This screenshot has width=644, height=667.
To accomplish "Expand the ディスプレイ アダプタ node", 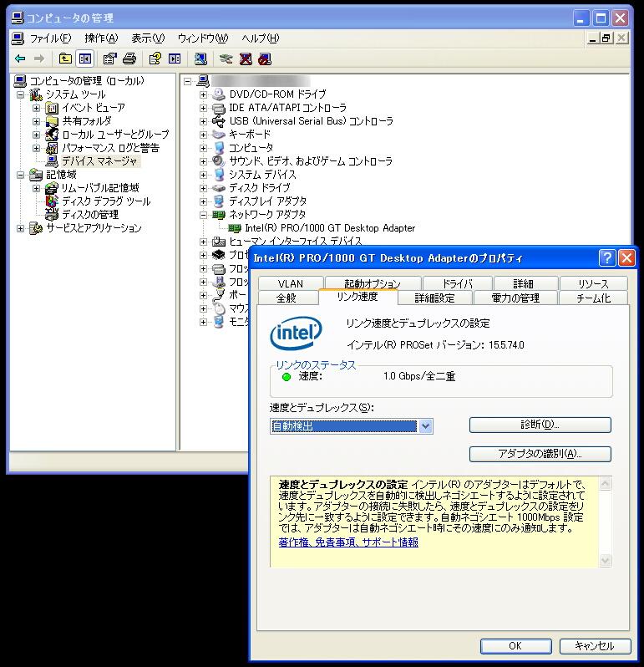I will click(203, 201).
